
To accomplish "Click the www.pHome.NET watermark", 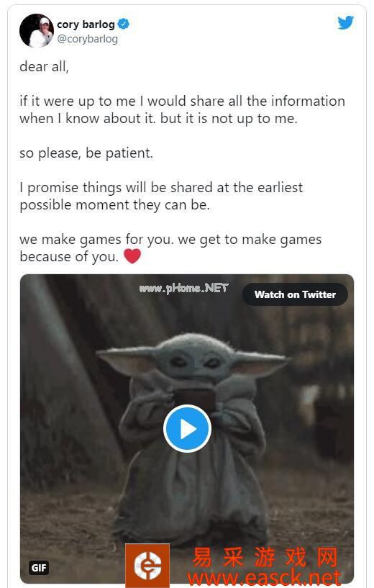I will point(183,289).
